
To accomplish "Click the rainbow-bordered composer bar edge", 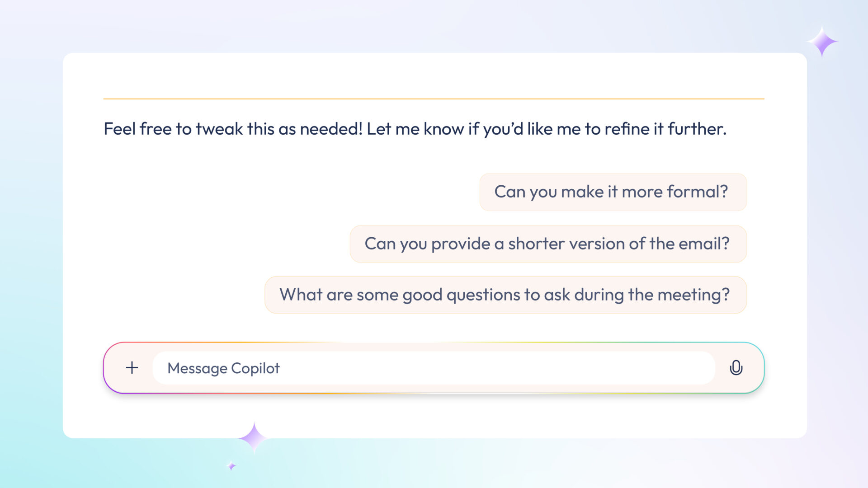I will point(434,343).
